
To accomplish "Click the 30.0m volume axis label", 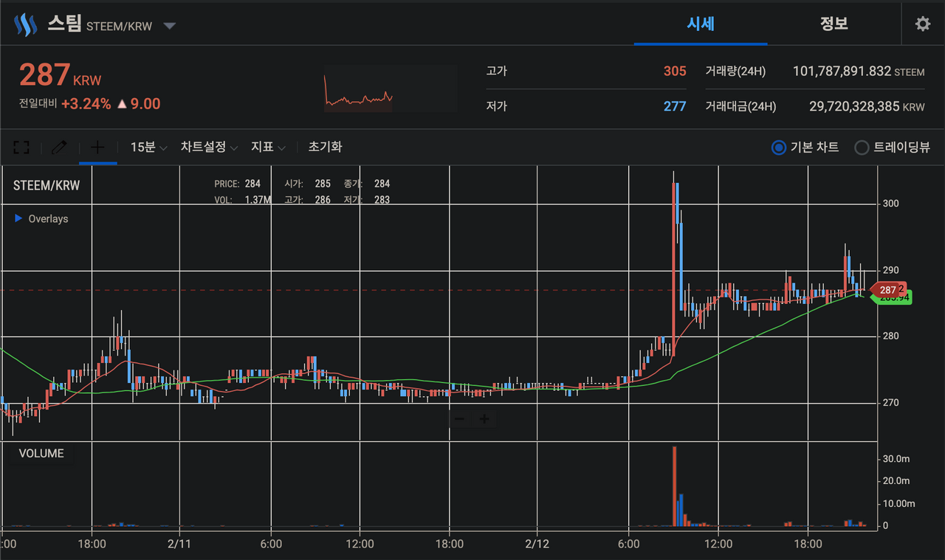I will pos(896,459).
